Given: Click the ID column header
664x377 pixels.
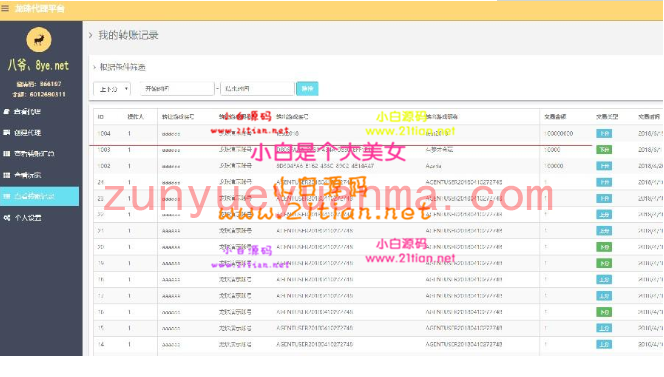Looking at the screenshot, I should click(101, 116).
